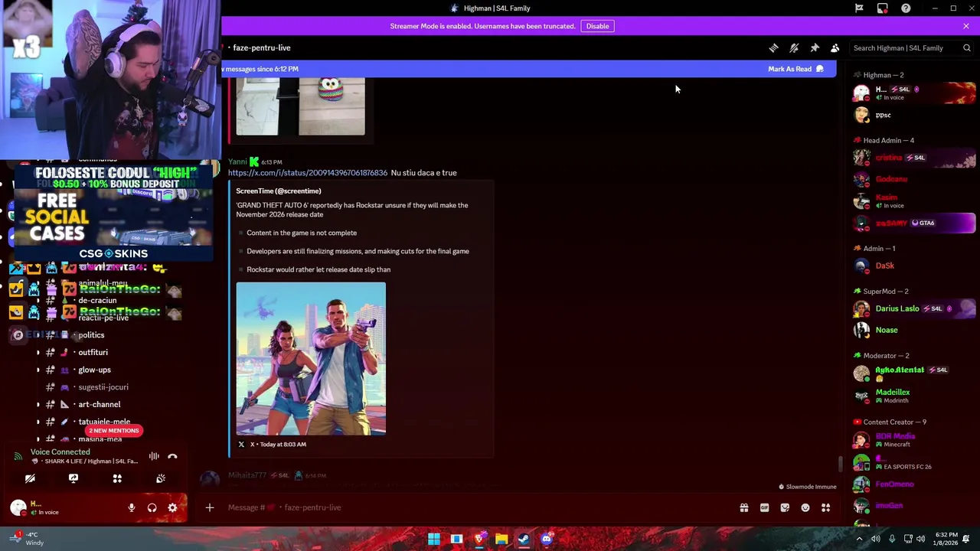Image resolution: width=980 pixels, height=551 pixels.
Task: Click the message input for faze-pentru-live
Action: click(x=475, y=507)
